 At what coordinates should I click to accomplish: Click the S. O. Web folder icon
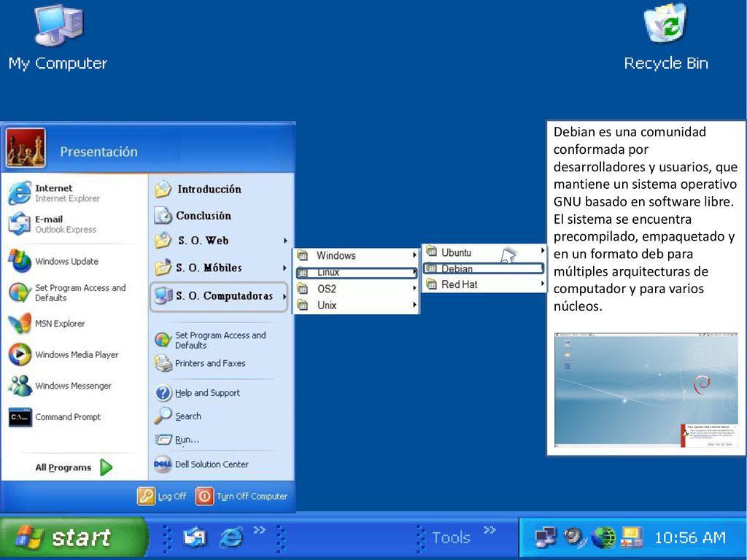pos(163,241)
